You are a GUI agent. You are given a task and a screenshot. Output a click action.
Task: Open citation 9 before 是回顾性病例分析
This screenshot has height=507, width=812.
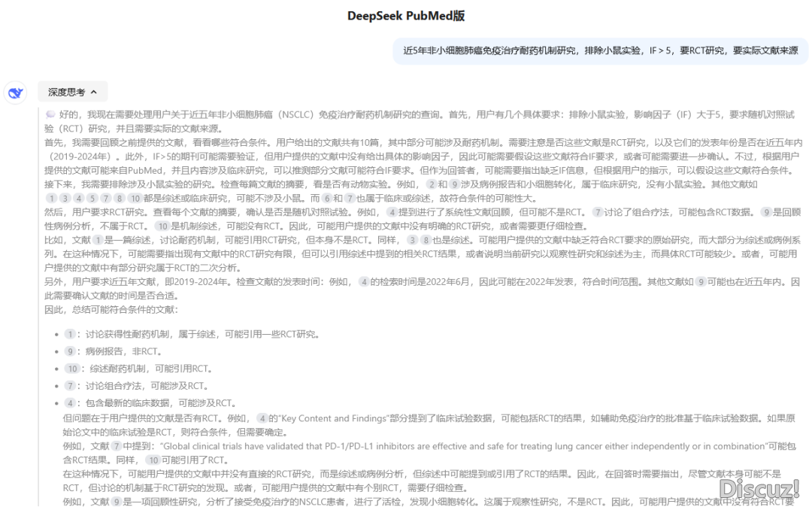(766, 212)
